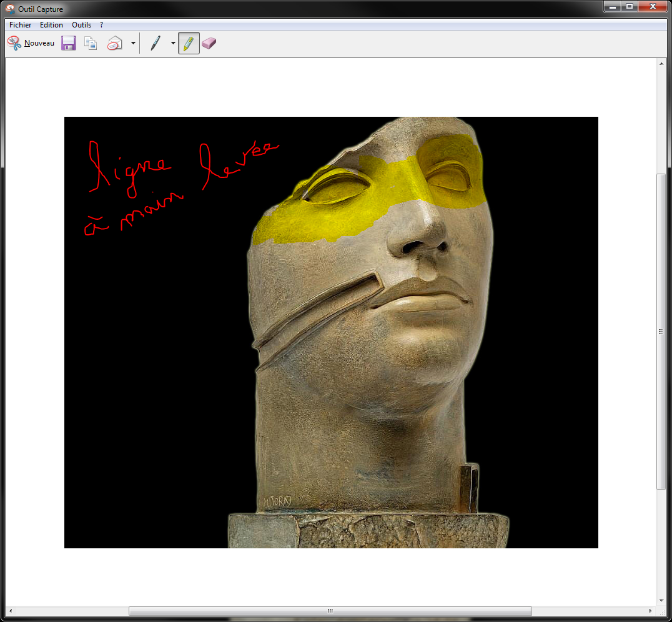Save the capture with the floppy disk icon
The height and width of the screenshot is (622, 672).
pyautogui.click(x=69, y=43)
